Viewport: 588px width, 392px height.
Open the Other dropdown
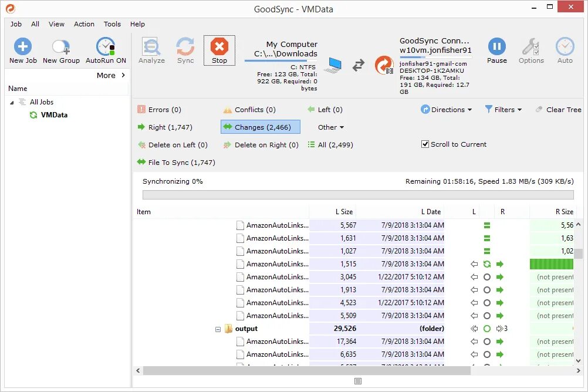tap(331, 127)
